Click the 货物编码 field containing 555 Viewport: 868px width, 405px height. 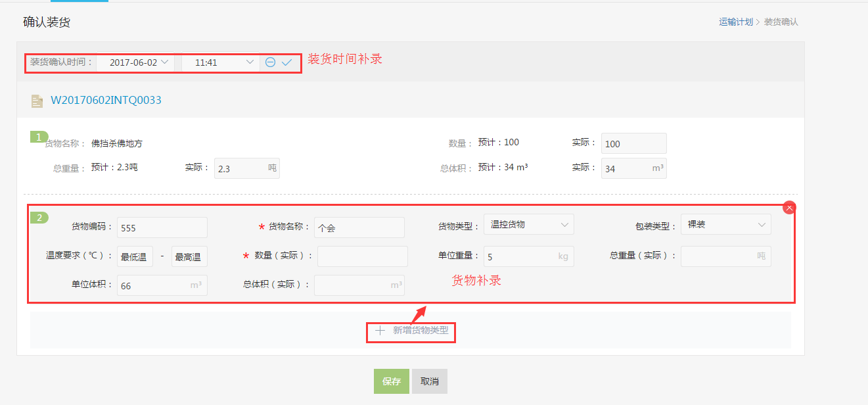click(x=162, y=227)
